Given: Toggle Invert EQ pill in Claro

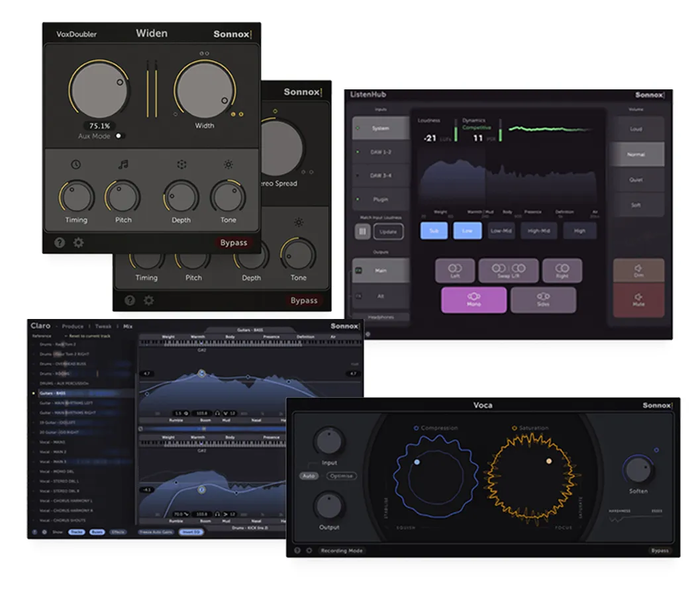Looking at the screenshot, I should coord(191,531).
